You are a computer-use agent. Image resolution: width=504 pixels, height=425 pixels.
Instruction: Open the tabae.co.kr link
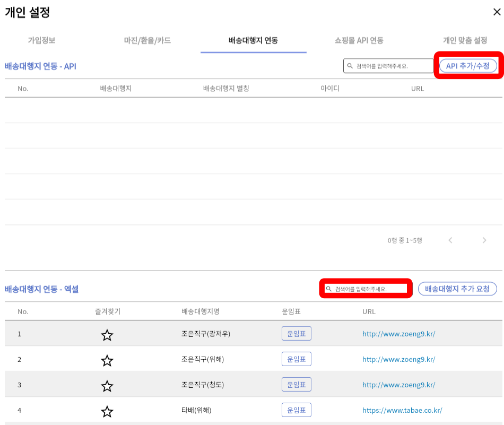point(402,410)
